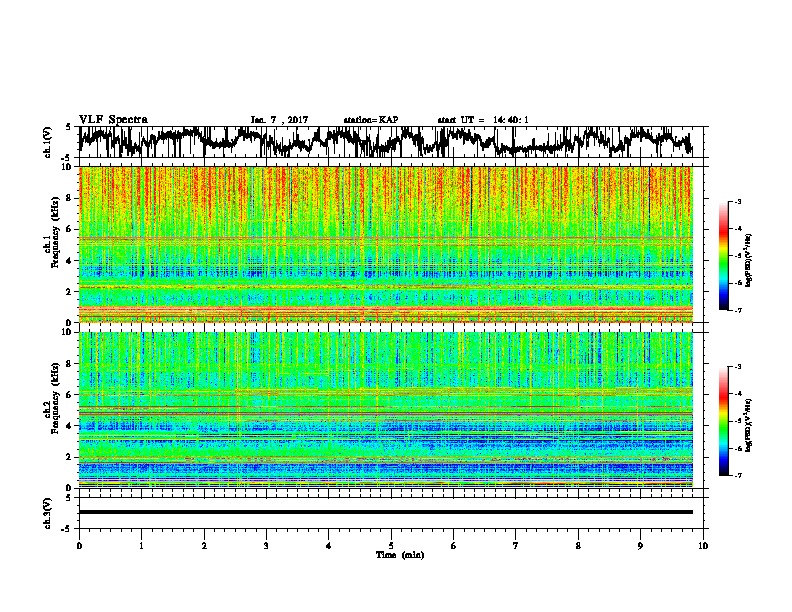Click time axis tick label "3"
This screenshot has width=792, height=612.
(x=266, y=546)
